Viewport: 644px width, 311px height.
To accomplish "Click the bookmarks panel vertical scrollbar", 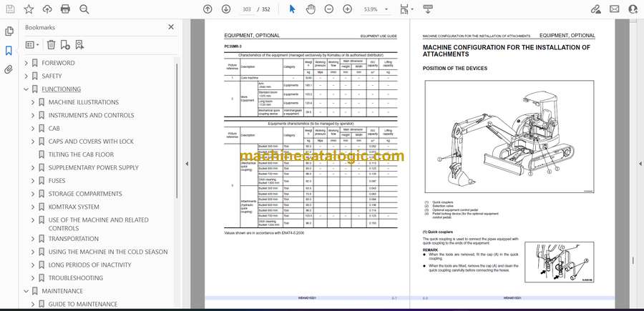I will click(177, 130).
